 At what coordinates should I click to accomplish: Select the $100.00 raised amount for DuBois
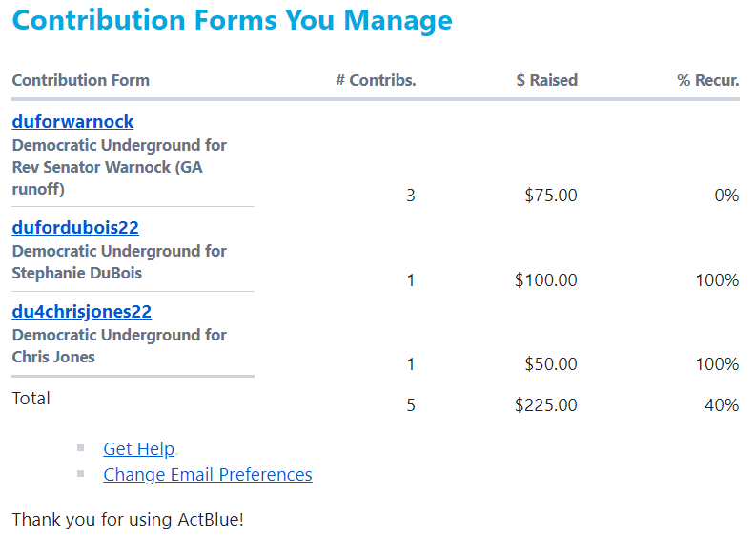click(x=545, y=280)
